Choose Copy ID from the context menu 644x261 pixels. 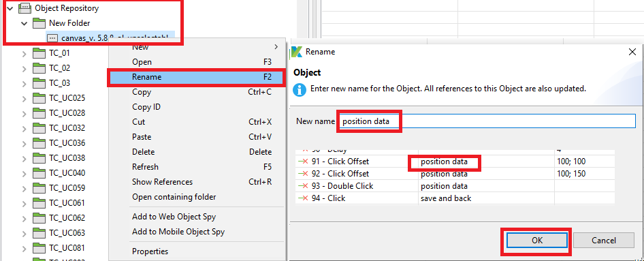click(x=197, y=107)
